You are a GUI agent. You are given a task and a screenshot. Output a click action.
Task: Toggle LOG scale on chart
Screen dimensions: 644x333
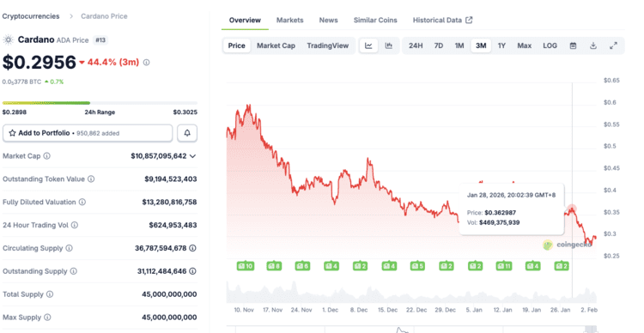(550, 45)
